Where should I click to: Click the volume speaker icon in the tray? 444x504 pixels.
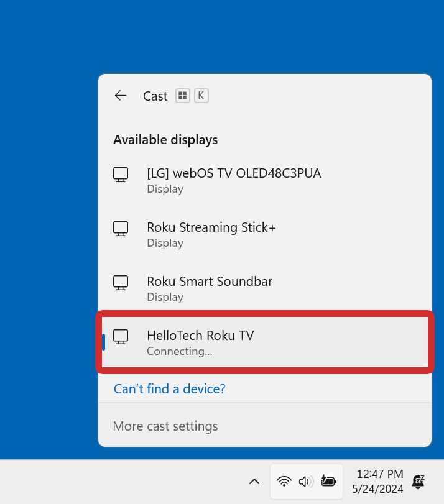[x=306, y=481]
